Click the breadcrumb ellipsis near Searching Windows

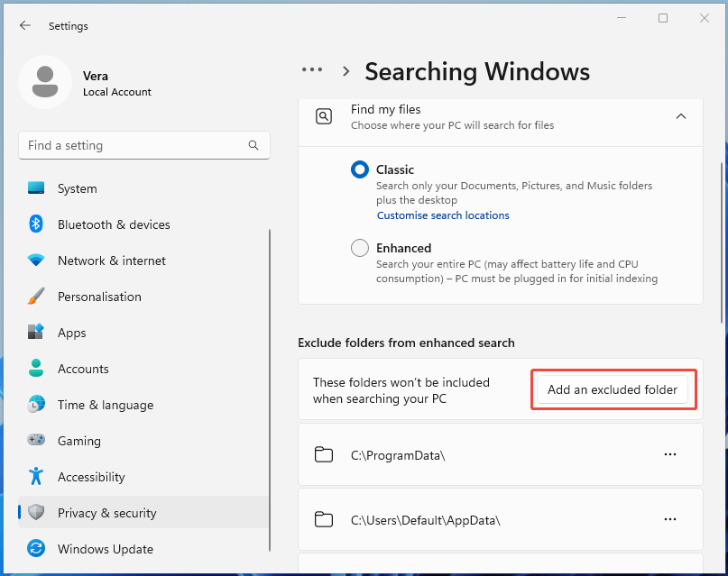point(312,69)
